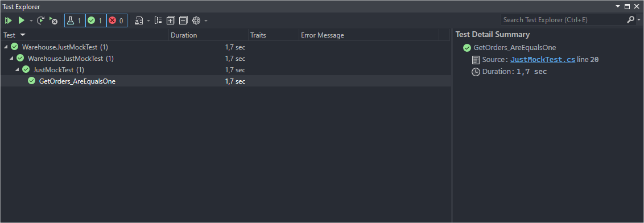This screenshot has height=223, width=644.
Task: Open the playlist file icon
Action: point(139,20)
